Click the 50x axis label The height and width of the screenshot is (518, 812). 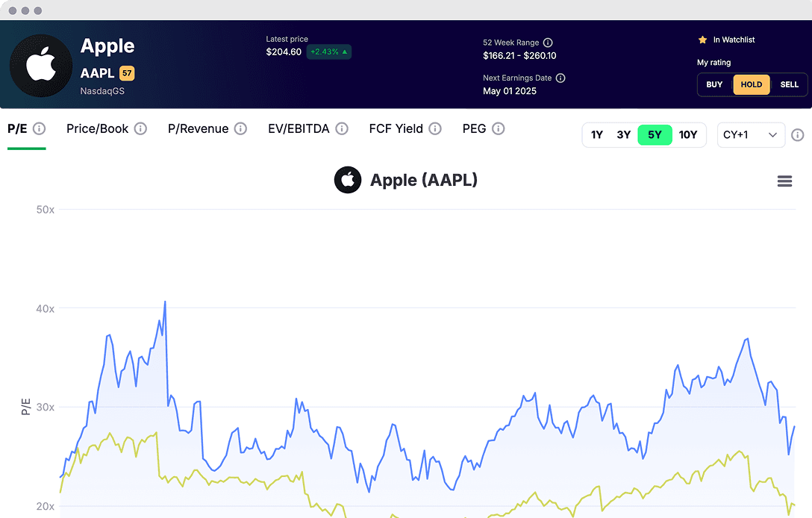pos(45,210)
